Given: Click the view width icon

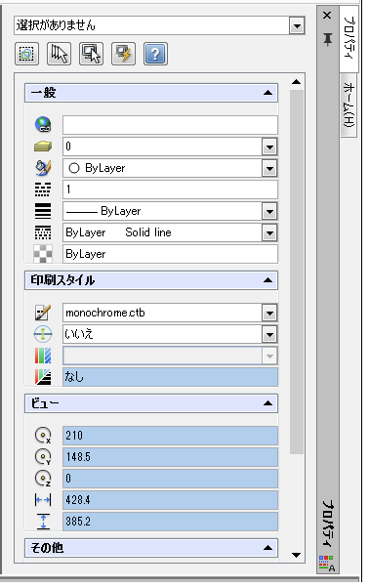Looking at the screenshot, I should click(43, 500).
